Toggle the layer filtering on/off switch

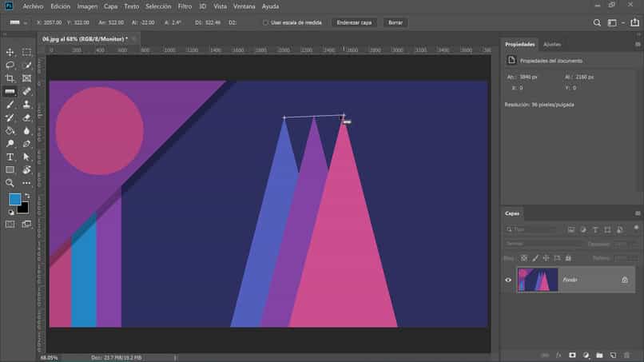(636, 228)
